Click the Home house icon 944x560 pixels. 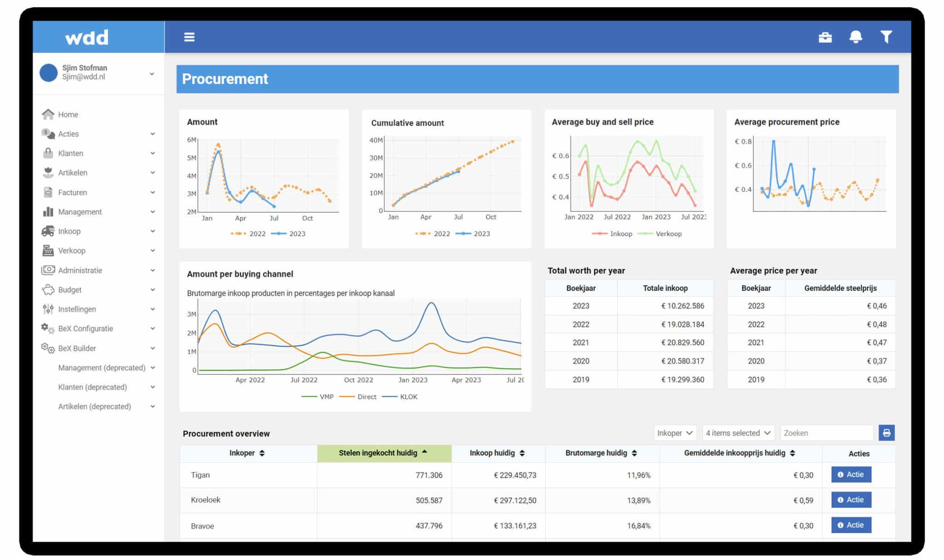(x=48, y=114)
